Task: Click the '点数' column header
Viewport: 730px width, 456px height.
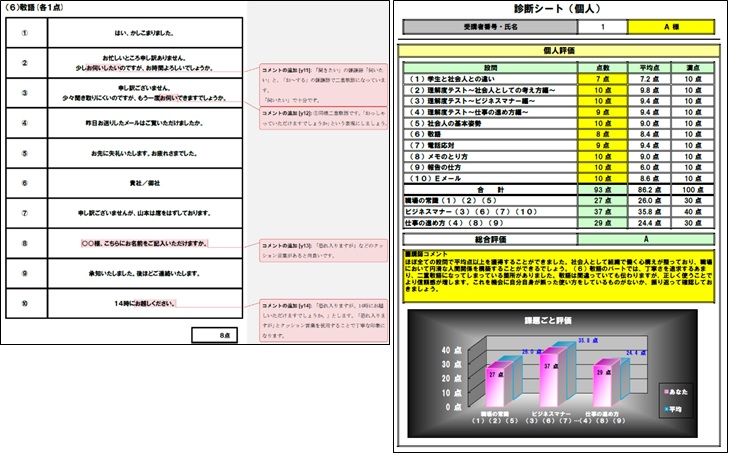Action: pyautogui.click(x=602, y=68)
